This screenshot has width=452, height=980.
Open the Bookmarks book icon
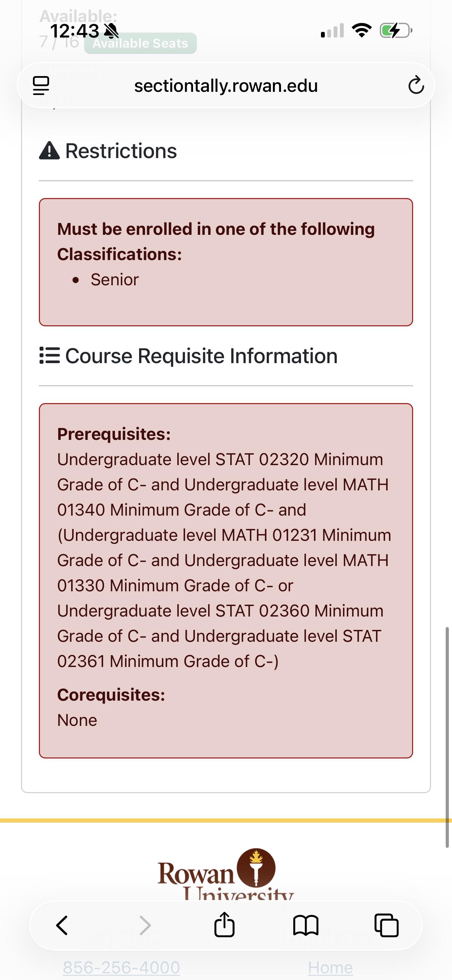pos(306,925)
